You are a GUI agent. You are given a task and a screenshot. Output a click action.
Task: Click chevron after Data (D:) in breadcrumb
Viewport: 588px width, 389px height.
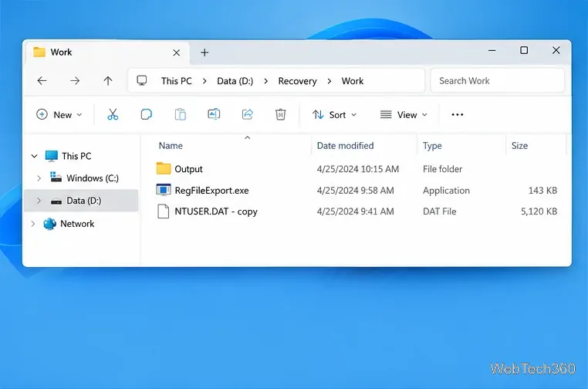pyautogui.click(x=266, y=81)
